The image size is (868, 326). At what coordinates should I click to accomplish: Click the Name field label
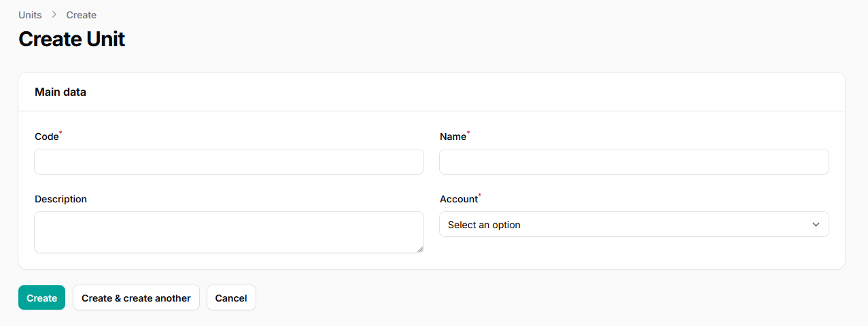tap(453, 137)
